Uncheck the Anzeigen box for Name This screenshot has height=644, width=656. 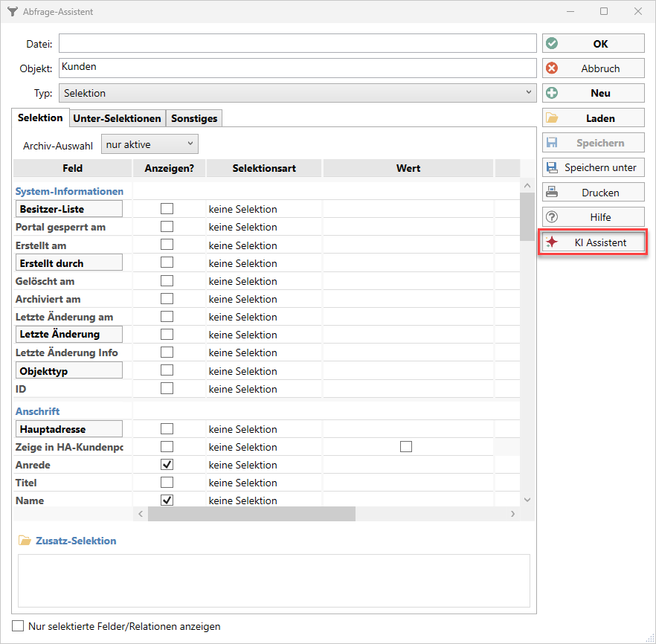(167, 500)
